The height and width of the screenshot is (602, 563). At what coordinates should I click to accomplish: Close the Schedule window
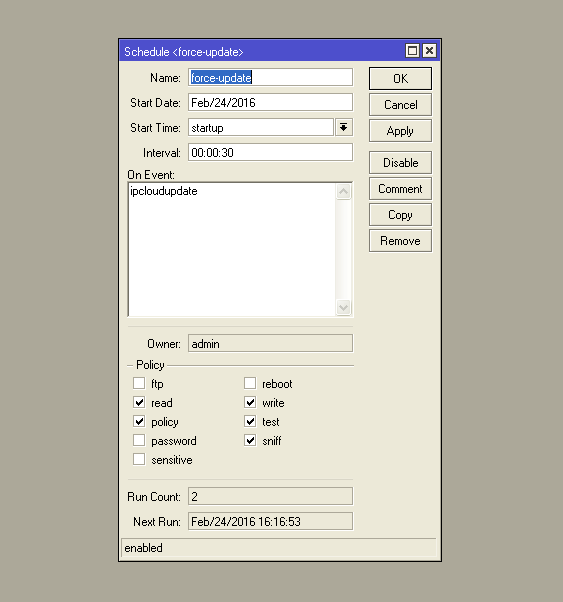(x=429, y=51)
